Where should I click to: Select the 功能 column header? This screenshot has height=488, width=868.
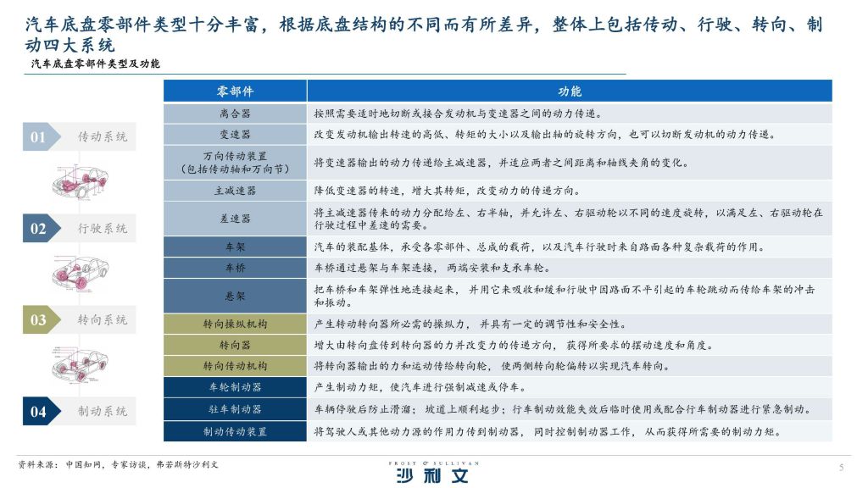point(570,91)
